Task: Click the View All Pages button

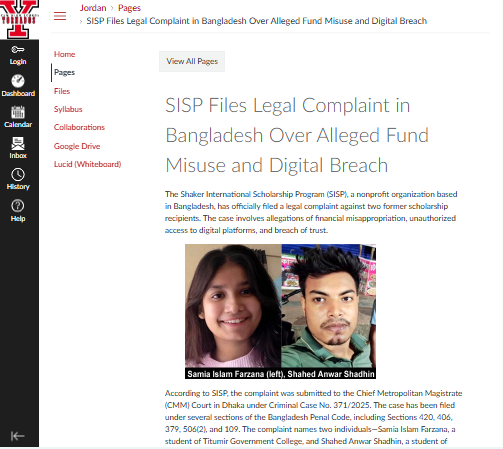Action: (x=192, y=61)
